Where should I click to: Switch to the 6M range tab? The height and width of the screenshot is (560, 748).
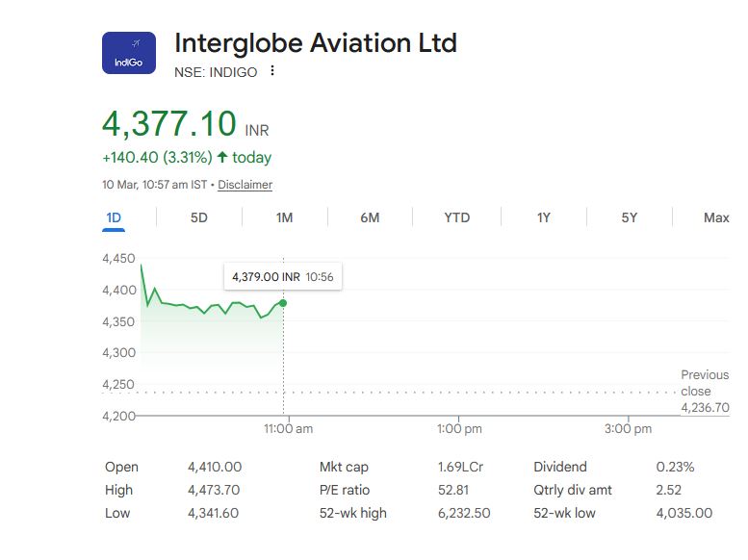coord(370,217)
